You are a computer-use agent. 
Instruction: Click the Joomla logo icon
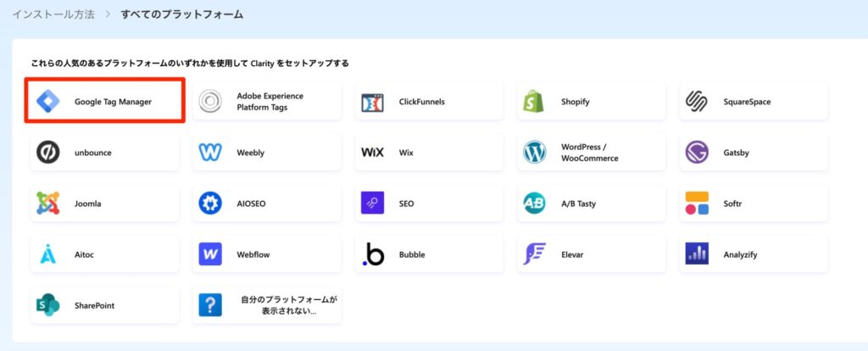pos(48,203)
